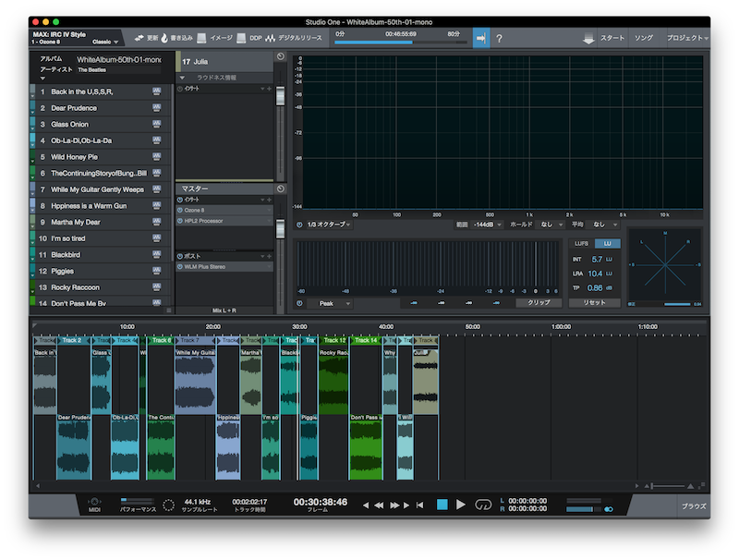
Task: Toggle level meter power button beside Peak
Action: [299, 304]
